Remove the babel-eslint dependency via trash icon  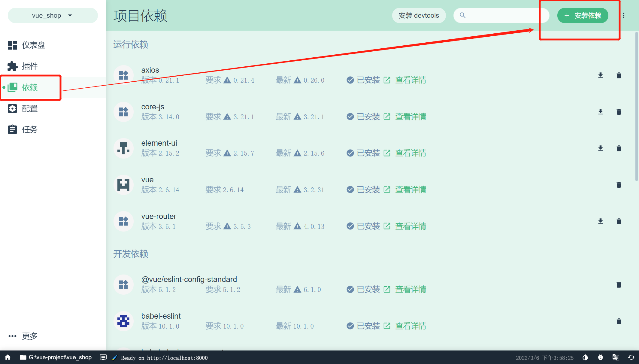tap(619, 321)
